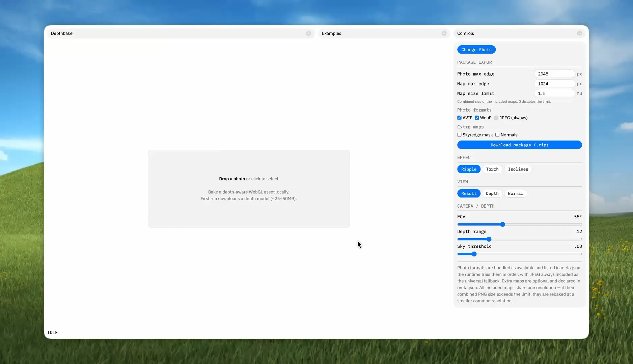The height and width of the screenshot is (364, 633).
Task: Enable the Normals extra map
Action: point(497,135)
